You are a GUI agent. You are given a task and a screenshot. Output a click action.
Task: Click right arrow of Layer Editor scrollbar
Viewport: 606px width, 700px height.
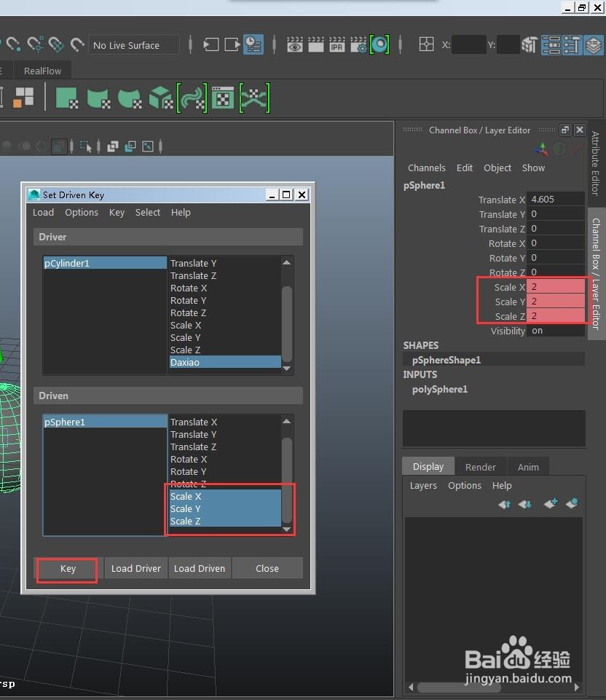(577, 687)
